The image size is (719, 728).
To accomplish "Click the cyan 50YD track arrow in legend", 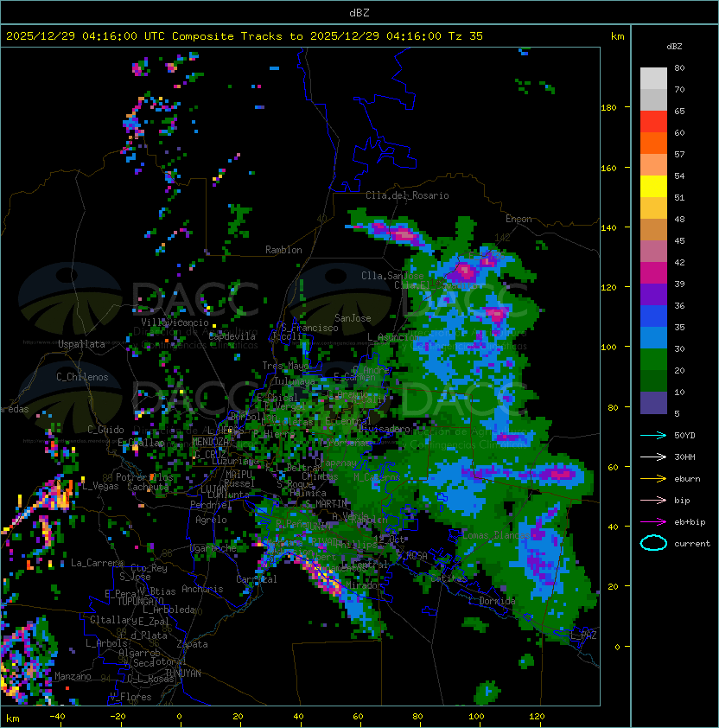I will pos(653,436).
